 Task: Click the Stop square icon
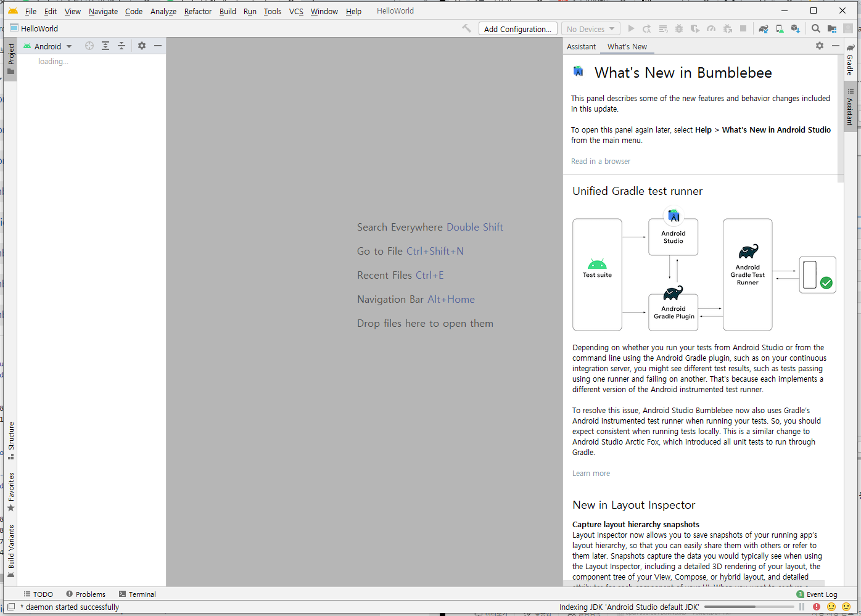743,28
